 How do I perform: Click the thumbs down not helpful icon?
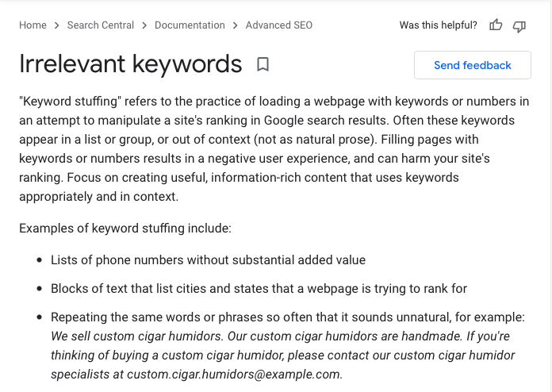pos(519,26)
